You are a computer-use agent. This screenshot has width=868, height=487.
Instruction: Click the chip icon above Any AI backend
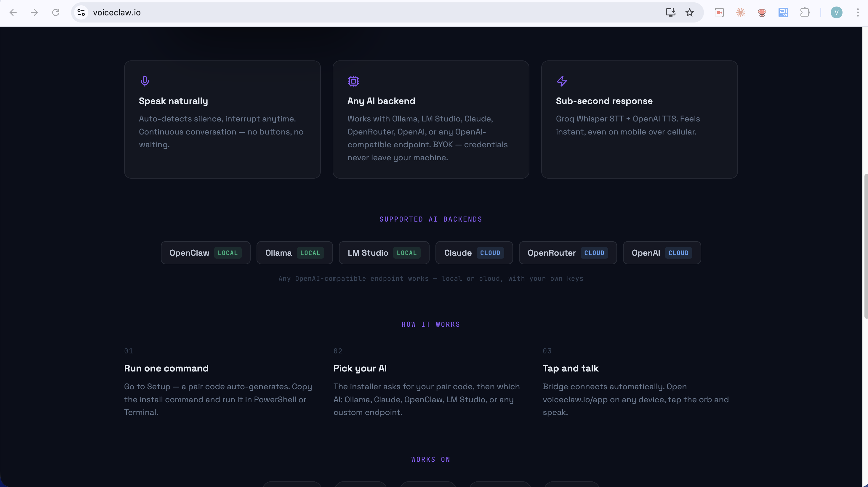353,81
